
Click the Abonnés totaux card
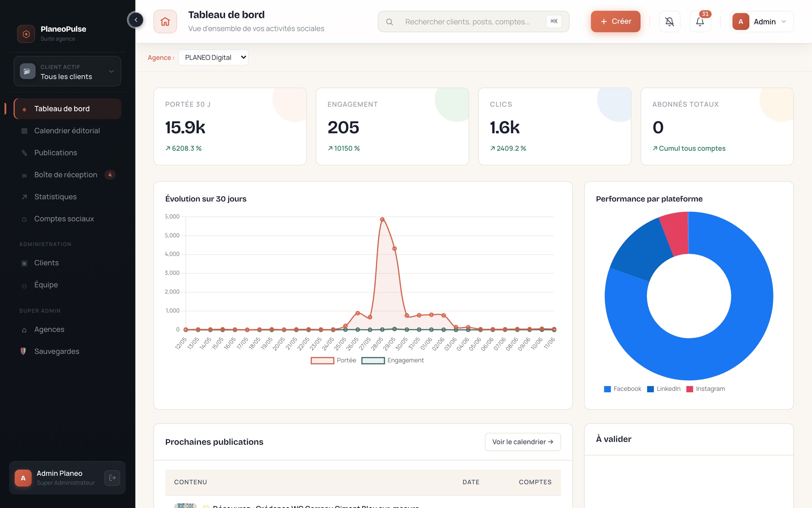[717, 126]
